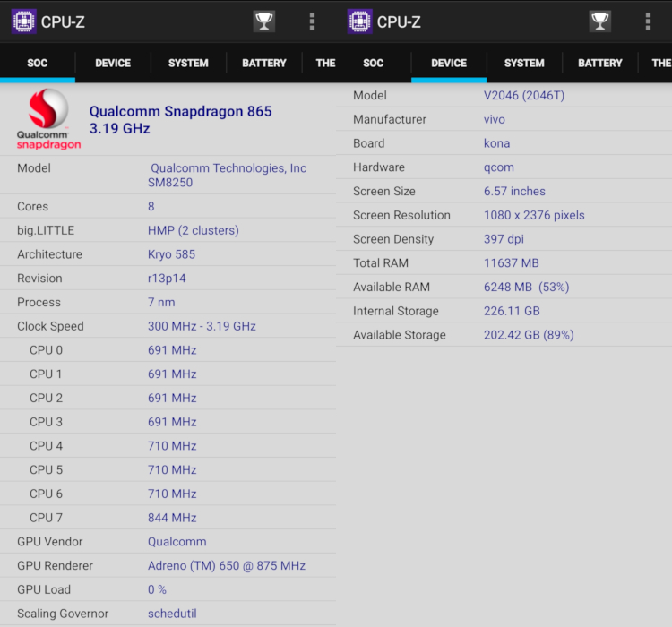This screenshot has height=627, width=672.
Task: Tap 'r13p14' revision value
Action: [167, 279]
